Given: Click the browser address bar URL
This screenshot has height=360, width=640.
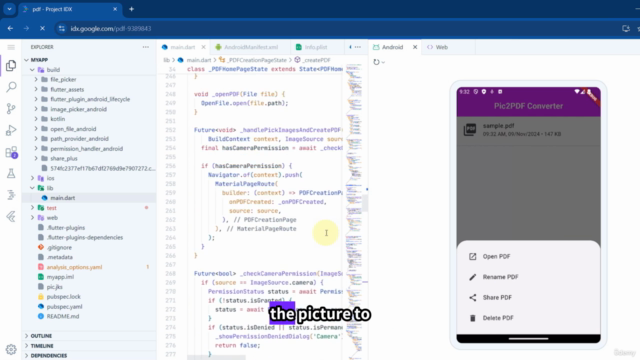Looking at the screenshot, I should (x=111, y=29).
